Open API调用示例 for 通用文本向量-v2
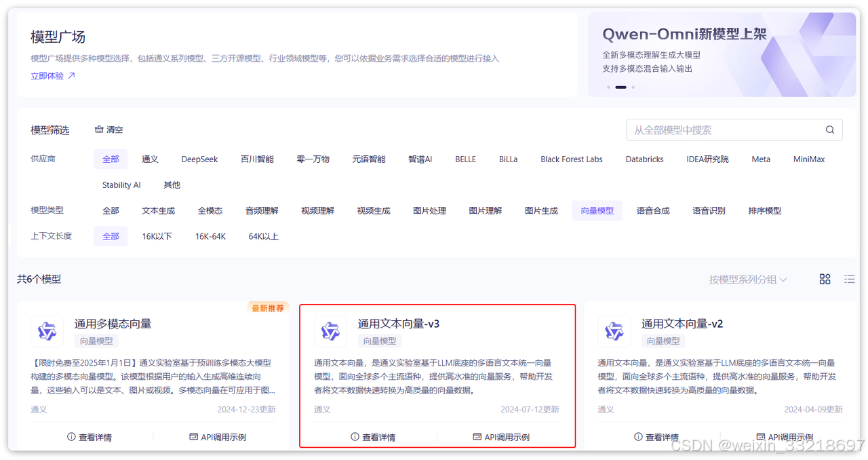 (x=784, y=437)
